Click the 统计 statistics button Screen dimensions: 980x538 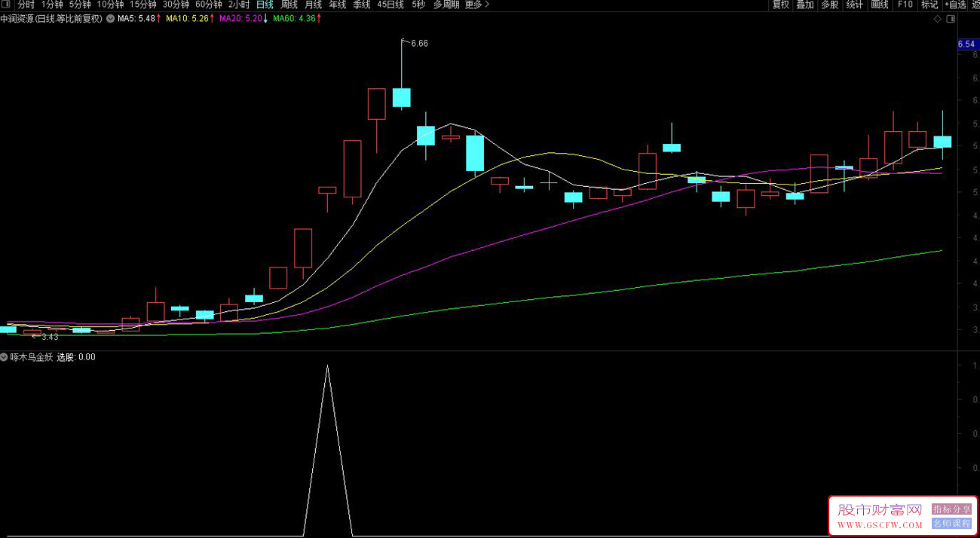(855, 5)
